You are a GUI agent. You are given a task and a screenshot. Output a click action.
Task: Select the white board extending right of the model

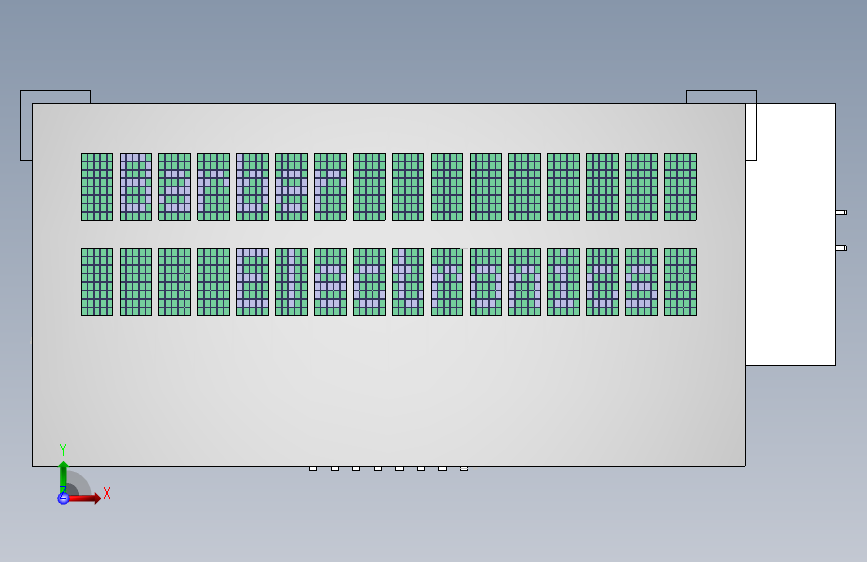pos(790,234)
